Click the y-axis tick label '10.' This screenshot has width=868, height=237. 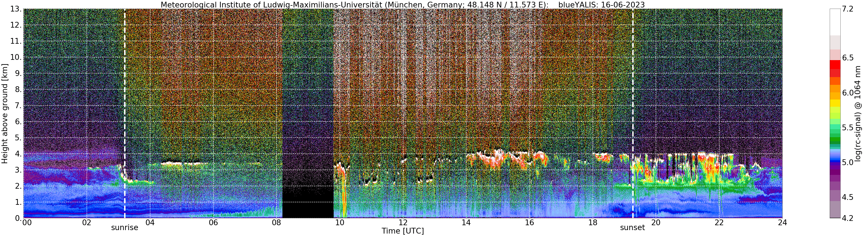pyautogui.click(x=16, y=57)
